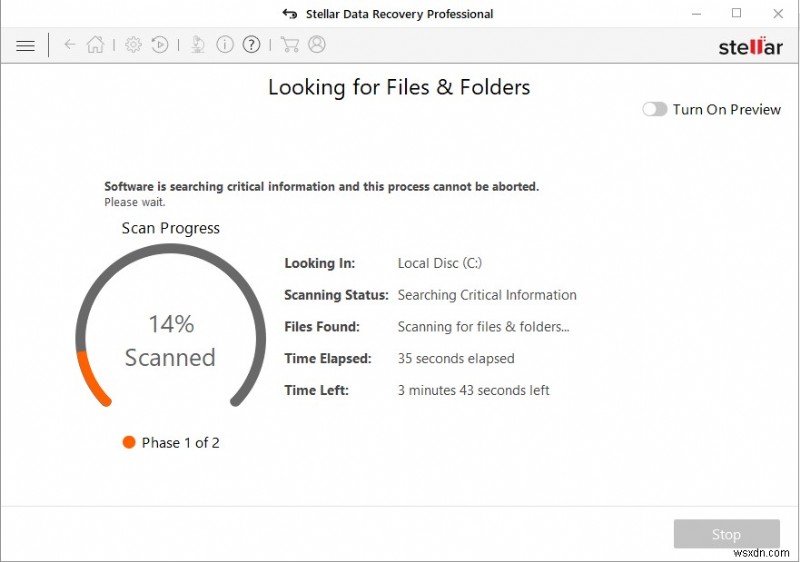This screenshot has width=800, height=562.
Task: Maximize the Stellar Data Recovery window
Action: (x=737, y=14)
